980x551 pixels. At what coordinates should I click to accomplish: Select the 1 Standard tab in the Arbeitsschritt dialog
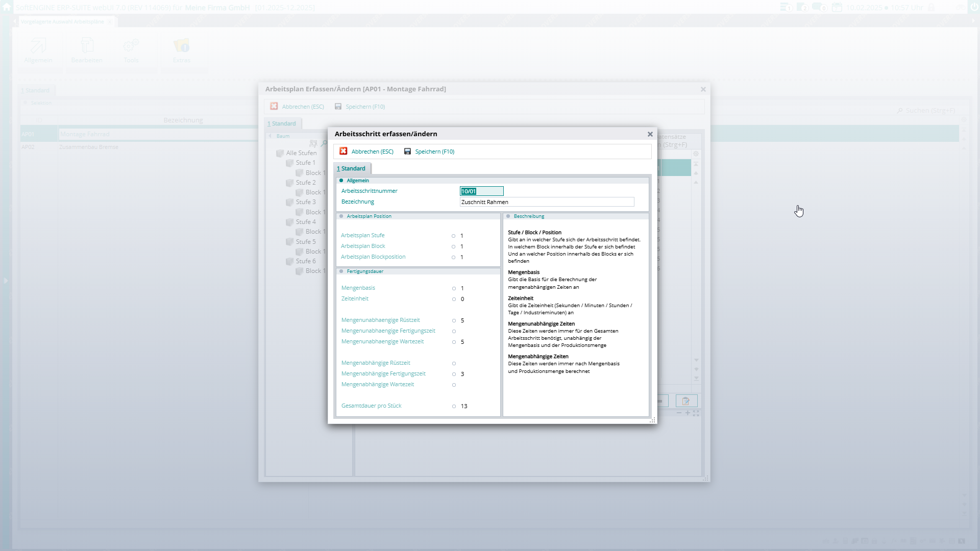[352, 168]
